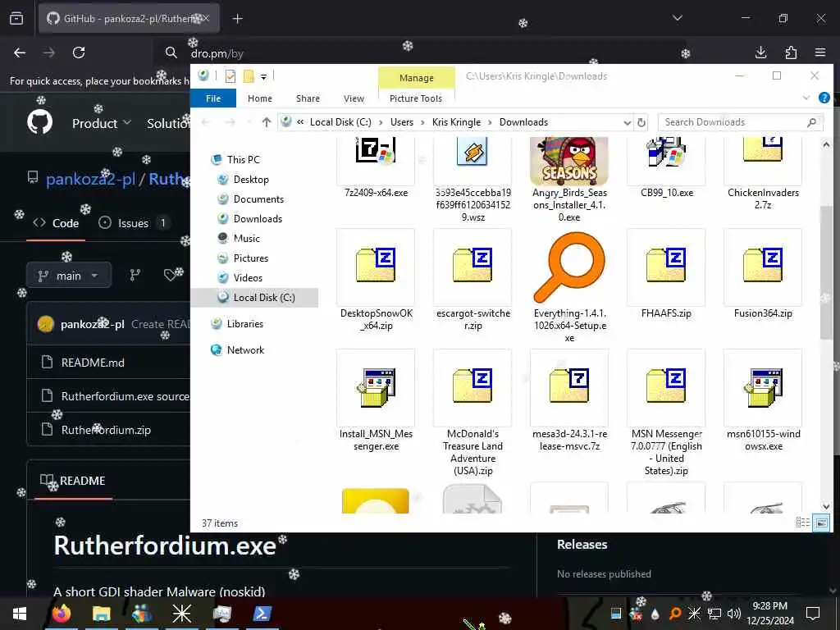
Task: Select FHAAFS.zip archive
Action: (x=666, y=274)
